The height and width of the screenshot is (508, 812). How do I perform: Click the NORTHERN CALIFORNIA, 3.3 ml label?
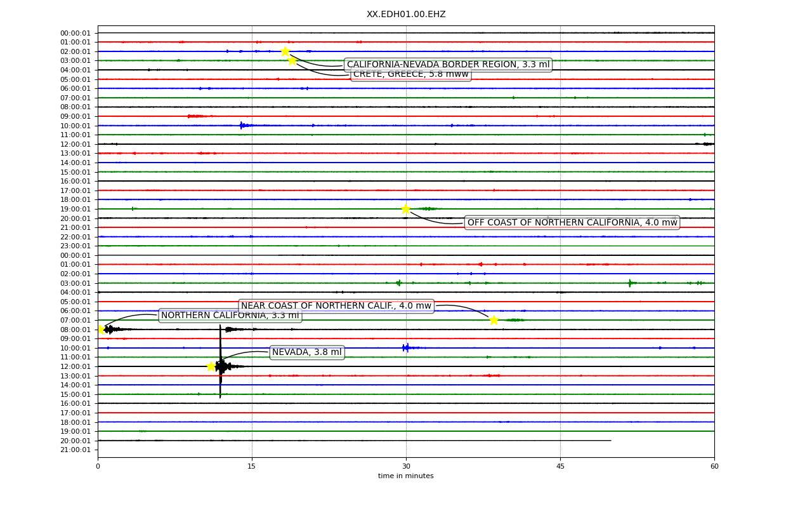tap(230, 316)
